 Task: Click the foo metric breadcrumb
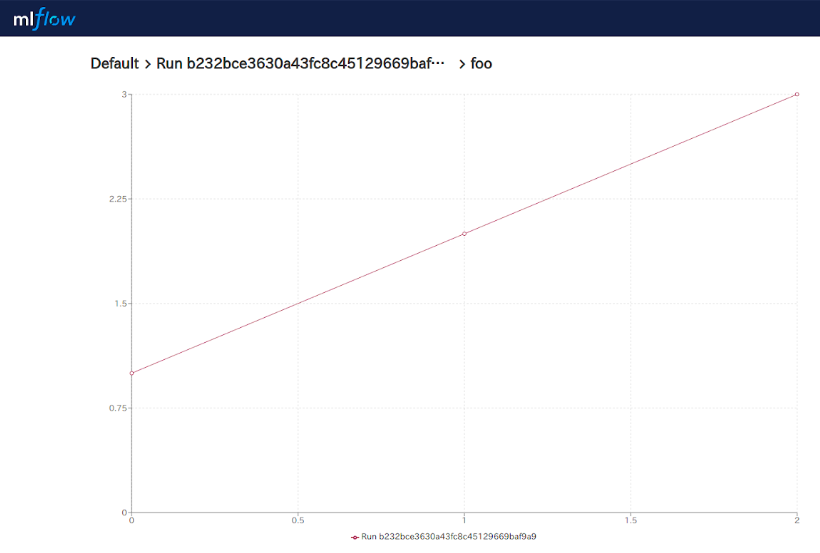pyautogui.click(x=481, y=63)
